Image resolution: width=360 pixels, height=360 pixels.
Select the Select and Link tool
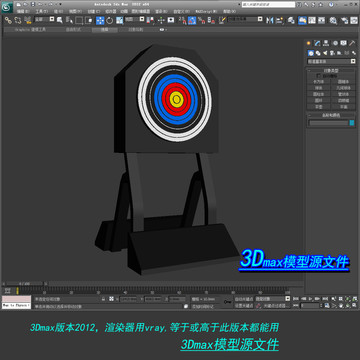click(8, 20)
